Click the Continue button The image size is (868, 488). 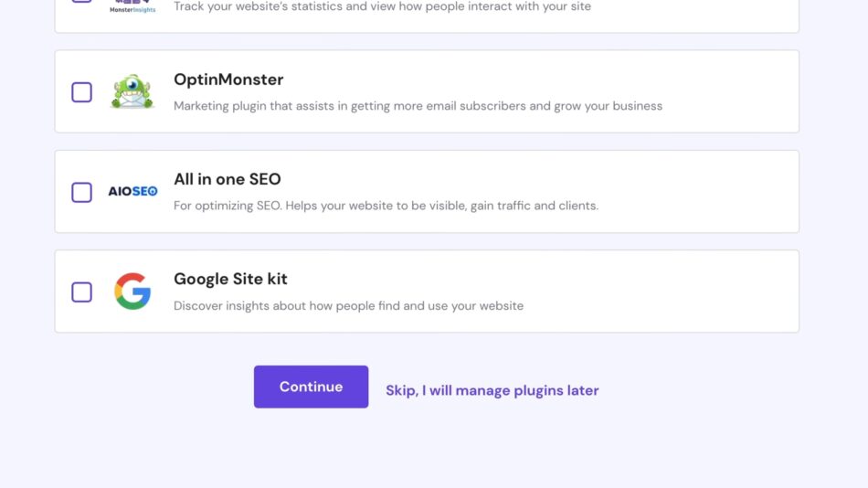click(x=311, y=387)
